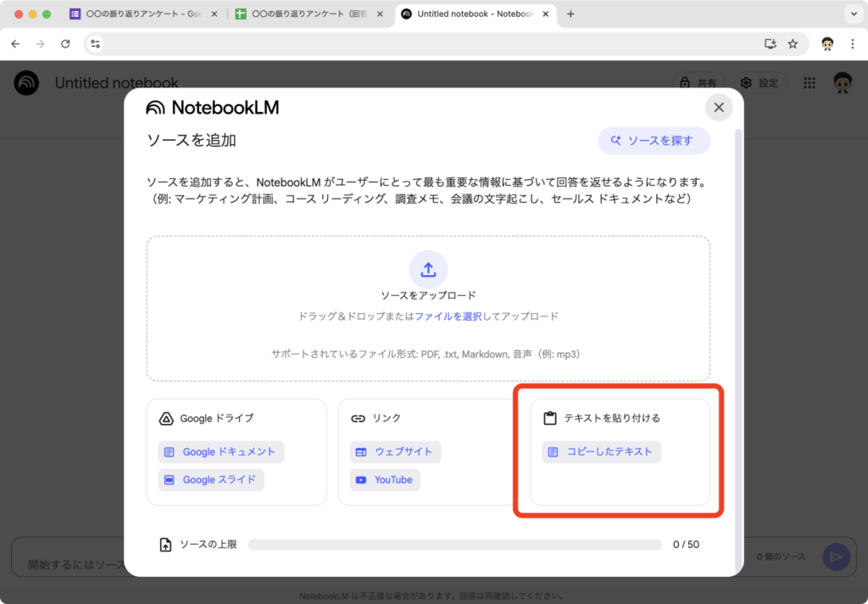
Task: Click the upload arrow icon
Action: coord(428,270)
